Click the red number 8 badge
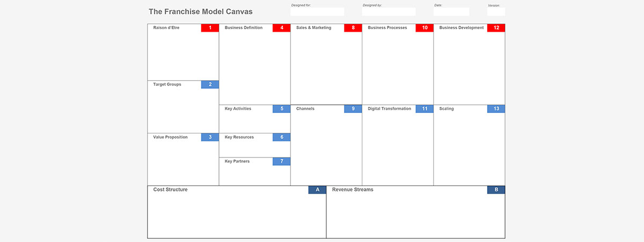This screenshot has height=242, width=644. [353, 28]
